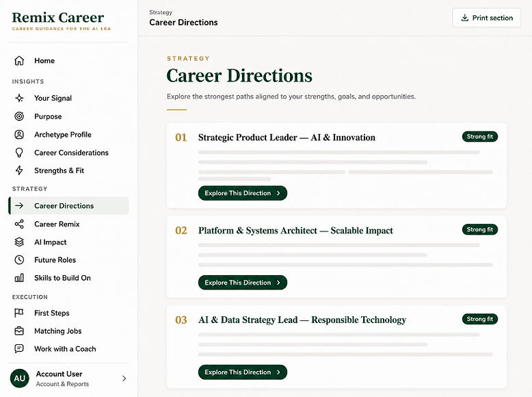Click the Work with a Coach chat icon

tap(19, 349)
